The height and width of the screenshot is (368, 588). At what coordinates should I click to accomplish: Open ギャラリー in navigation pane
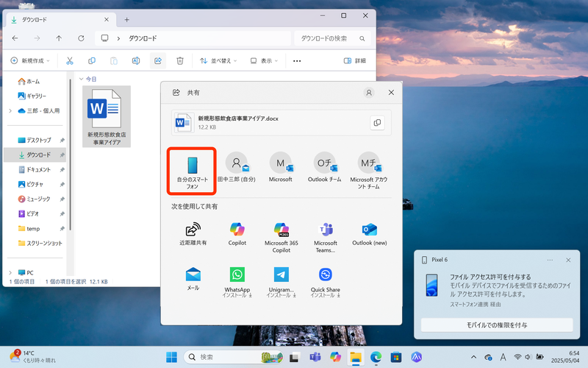click(32, 96)
